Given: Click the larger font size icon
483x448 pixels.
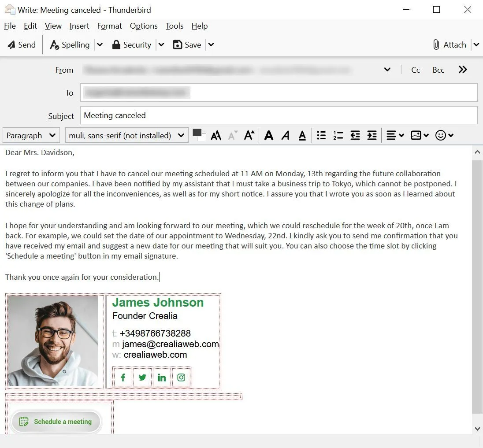Looking at the screenshot, I should point(249,135).
